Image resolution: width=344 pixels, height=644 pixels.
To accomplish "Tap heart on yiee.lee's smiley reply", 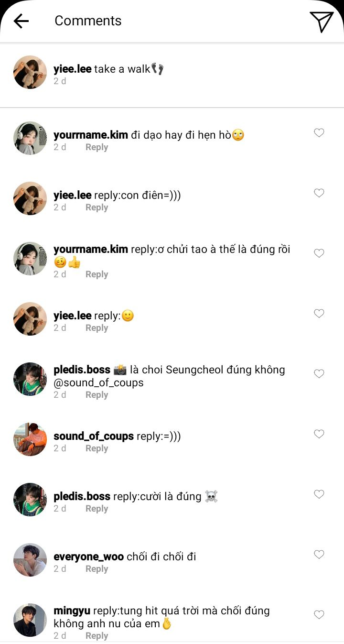I will pos(319,314).
